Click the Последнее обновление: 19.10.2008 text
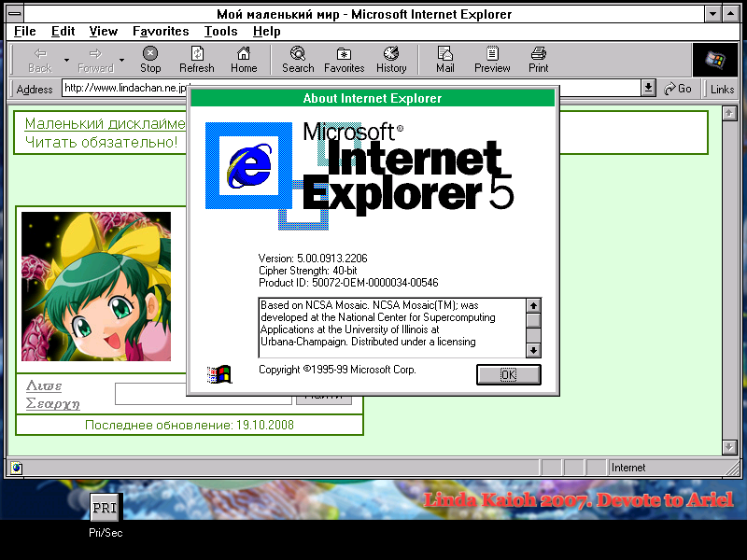The width and height of the screenshot is (747, 560). pyautogui.click(x=190, y=425)
